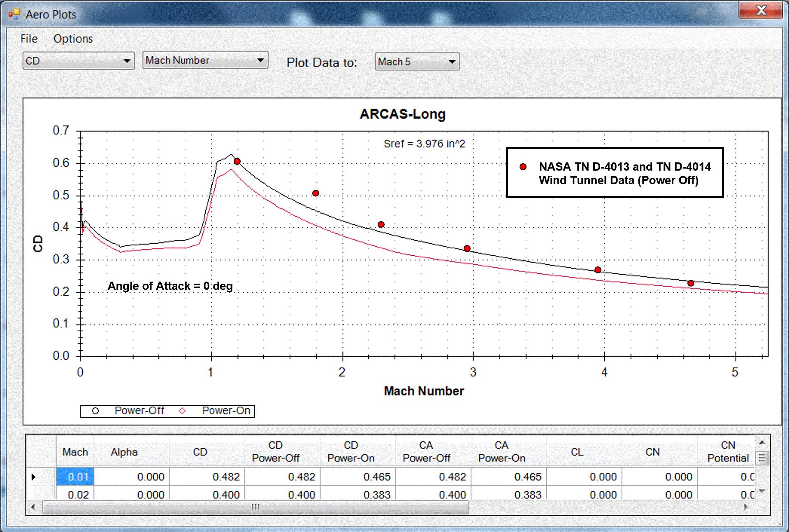
Task: Click the horizontal scrollbar left arrow
Action: [33, 507]
